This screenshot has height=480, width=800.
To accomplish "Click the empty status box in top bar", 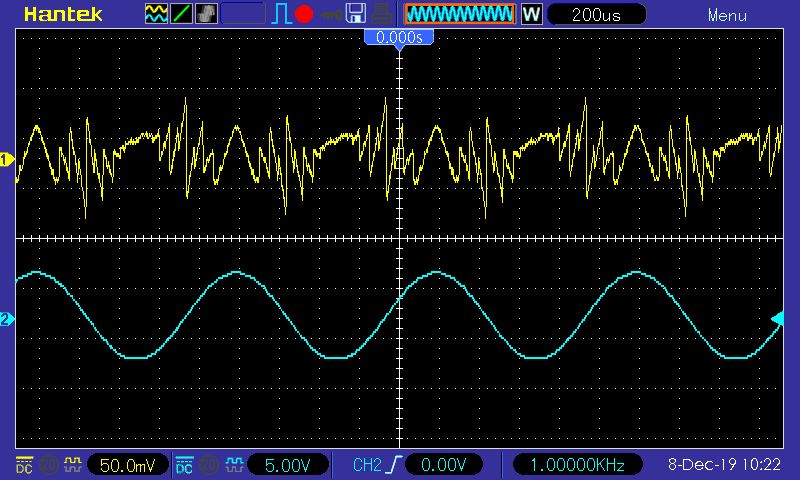I will [x=243, y=14].
